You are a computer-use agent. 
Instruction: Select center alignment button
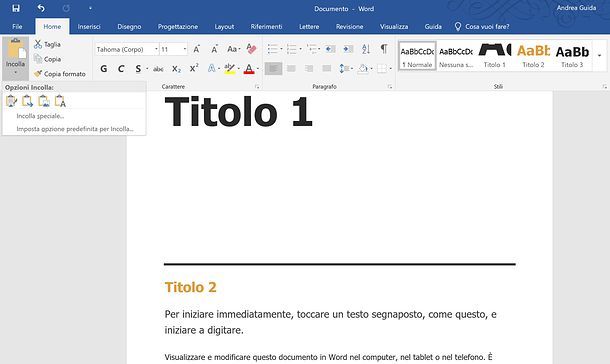click(x=291, y=69)
